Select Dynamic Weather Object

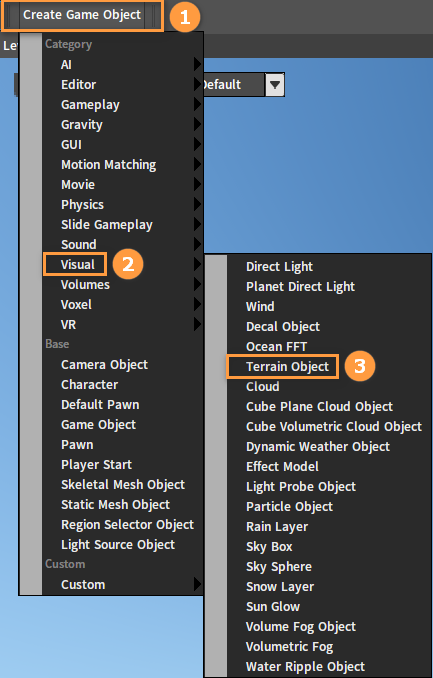click(x=318, y=447)
